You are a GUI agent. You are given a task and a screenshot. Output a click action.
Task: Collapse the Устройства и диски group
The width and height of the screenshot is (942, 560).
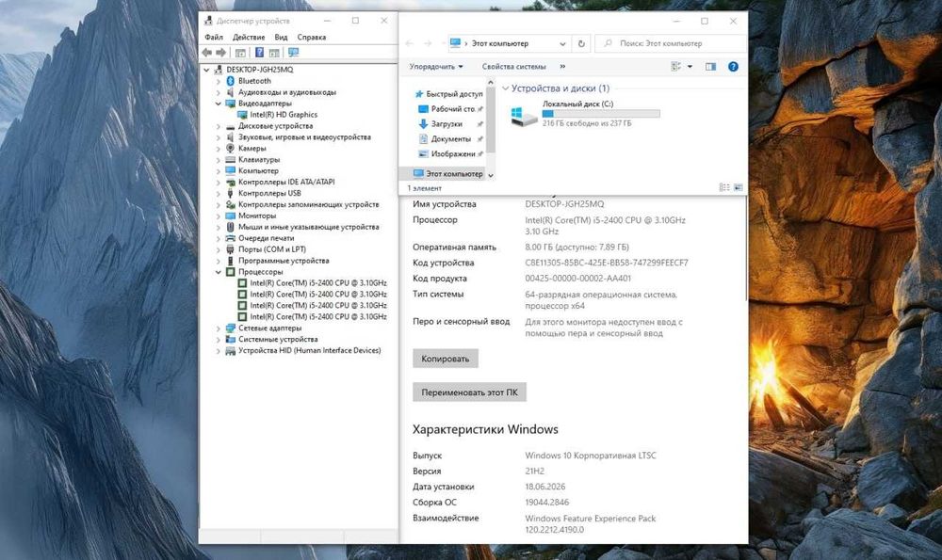(505, 88)
